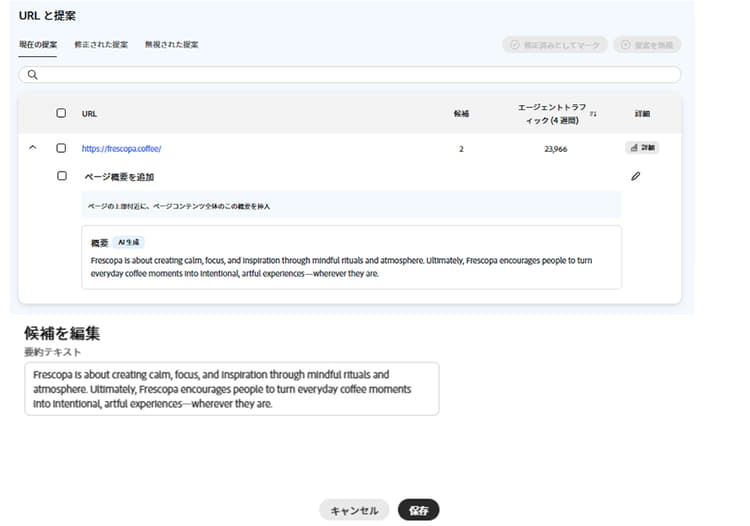The width and height of the screenshot is (750, 526).
Task: Switch to 現在の提案 tab
Action: [38, 44]
